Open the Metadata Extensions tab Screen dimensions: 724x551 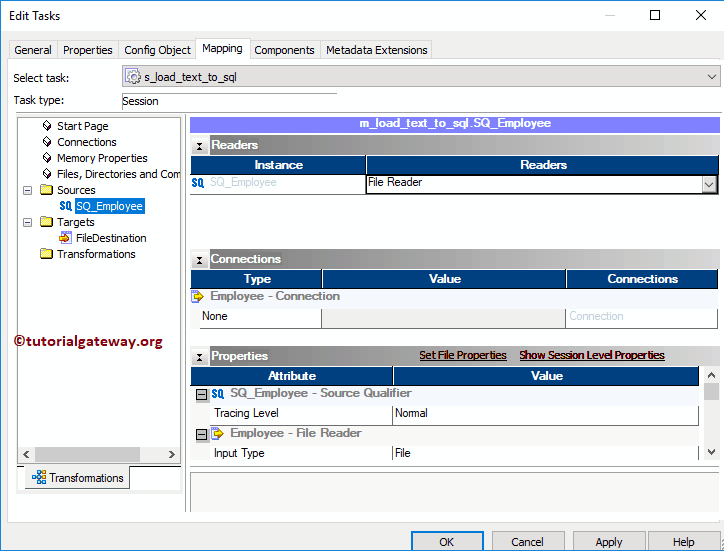tap(376, 50)
